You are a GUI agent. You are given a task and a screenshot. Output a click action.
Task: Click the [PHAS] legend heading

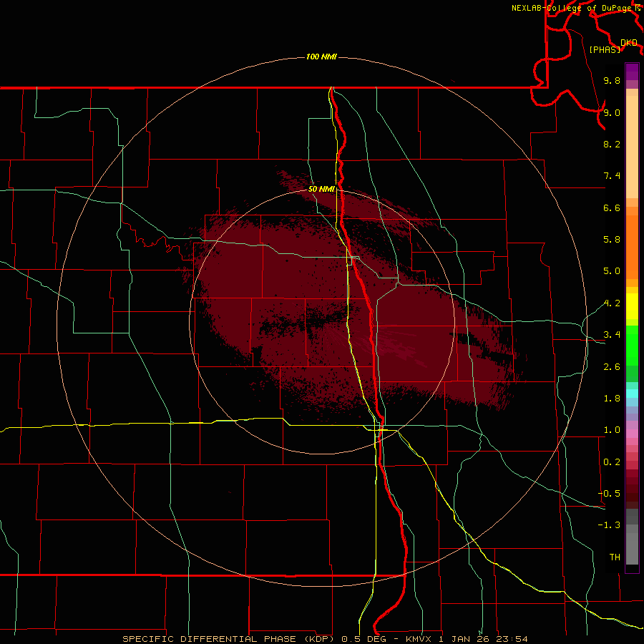[x=605, y=49]
